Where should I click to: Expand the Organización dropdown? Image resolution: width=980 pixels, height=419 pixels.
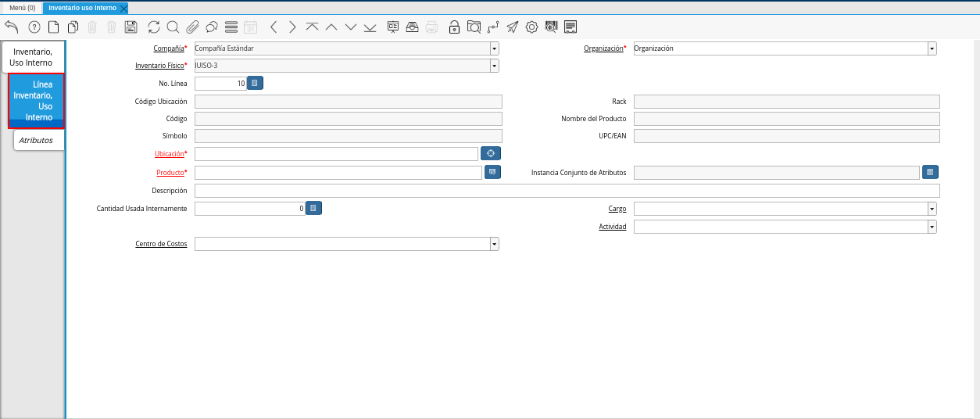(932, 48)
